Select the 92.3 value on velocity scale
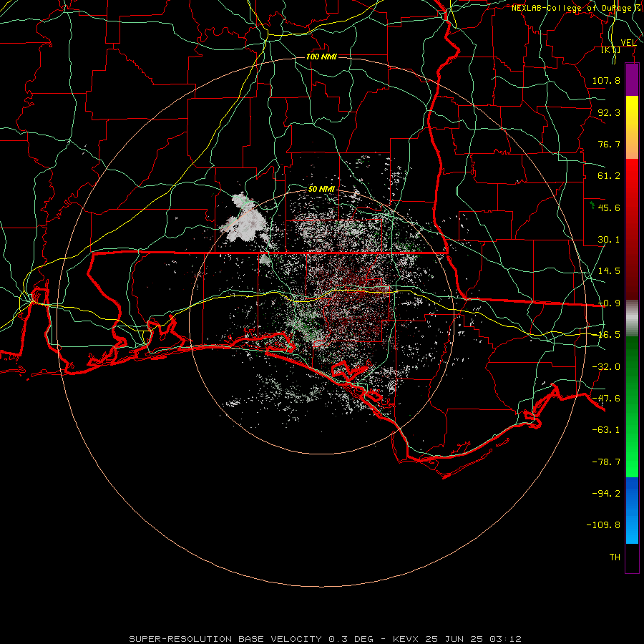Viewport: 644px width, 644px height. tap(609, 112)
